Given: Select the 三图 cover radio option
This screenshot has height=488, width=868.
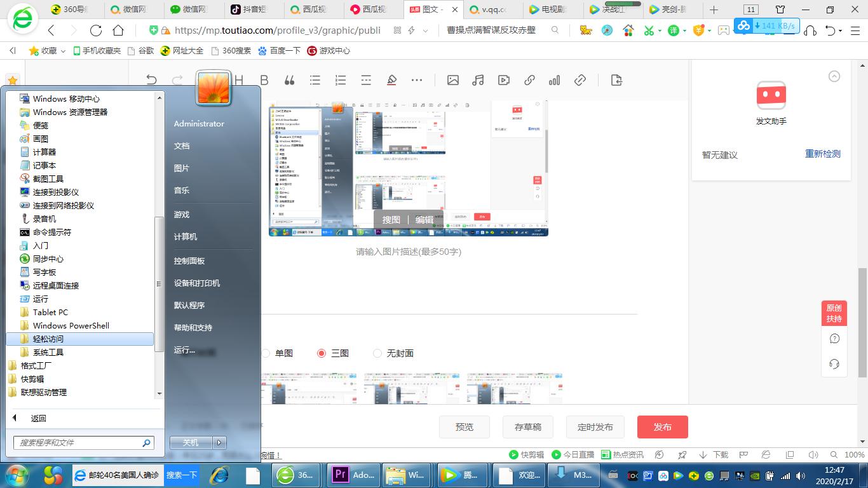Looking at the screenshot, I should pyautogui.click(x=322, y=353).
